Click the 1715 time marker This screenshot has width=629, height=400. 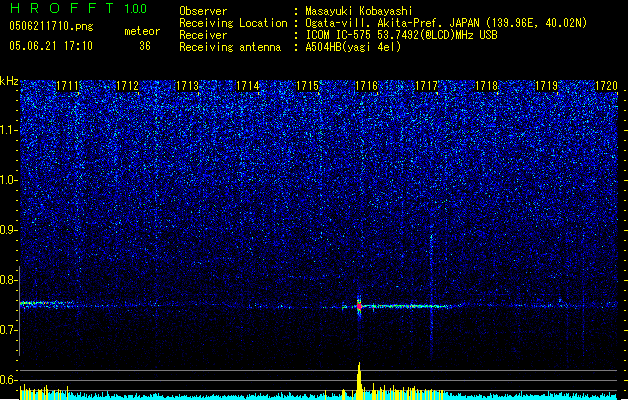click(x=307, y=86)
